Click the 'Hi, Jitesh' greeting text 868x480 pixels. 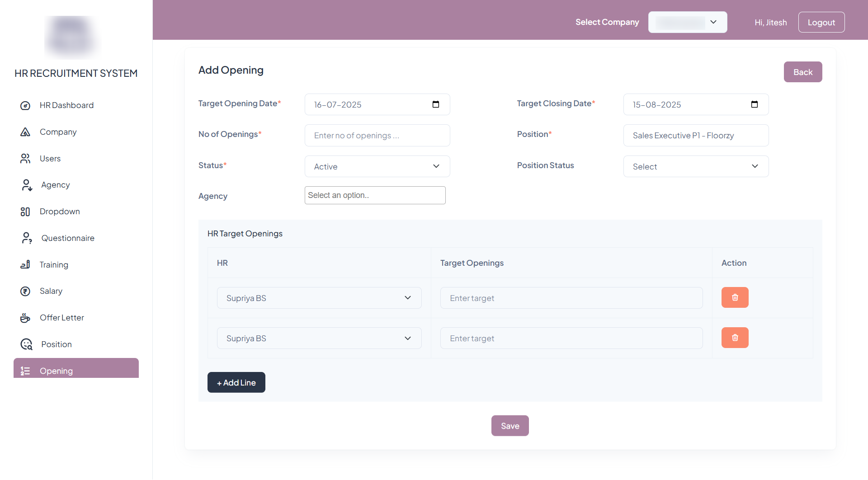tap(770, 22)
